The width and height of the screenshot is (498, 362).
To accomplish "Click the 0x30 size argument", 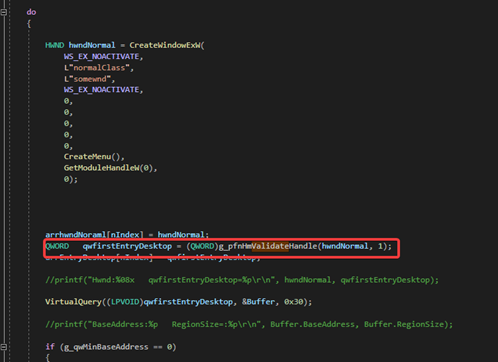I will tap(294, 302).
